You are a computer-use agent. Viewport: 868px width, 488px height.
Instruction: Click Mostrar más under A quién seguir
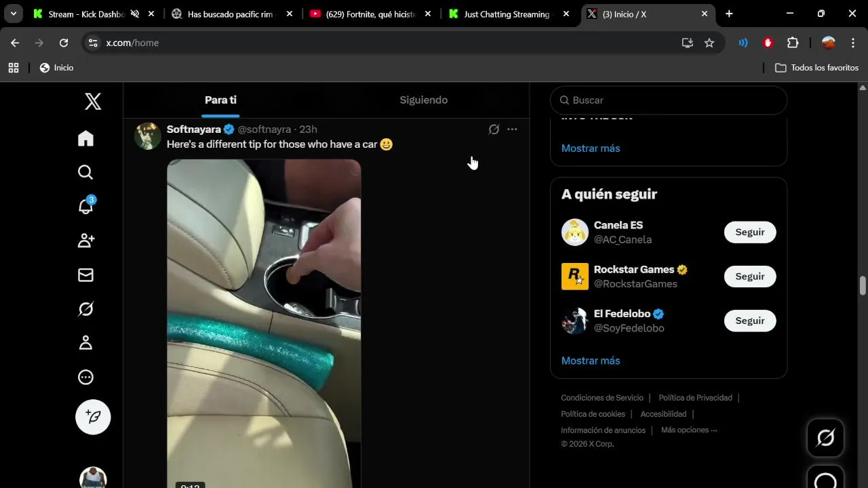[591, 361]
